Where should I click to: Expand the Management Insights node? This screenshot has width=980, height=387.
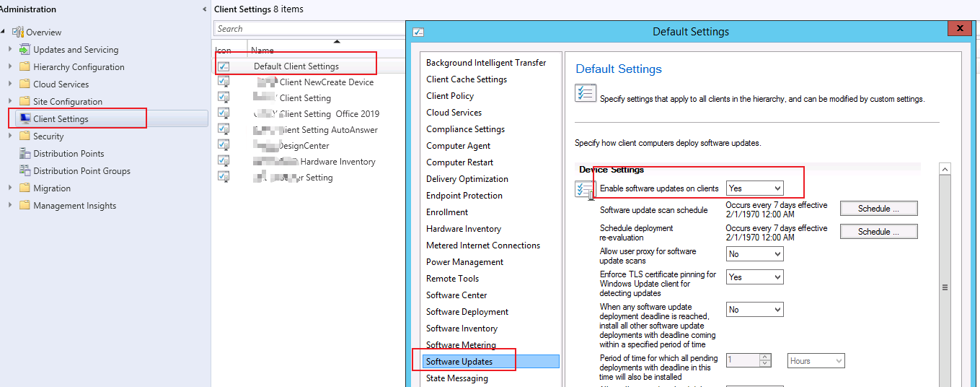click(10, 205)
